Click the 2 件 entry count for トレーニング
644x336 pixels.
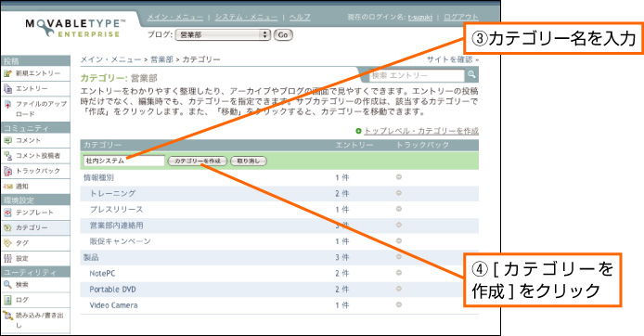click(x=342, y=193)
